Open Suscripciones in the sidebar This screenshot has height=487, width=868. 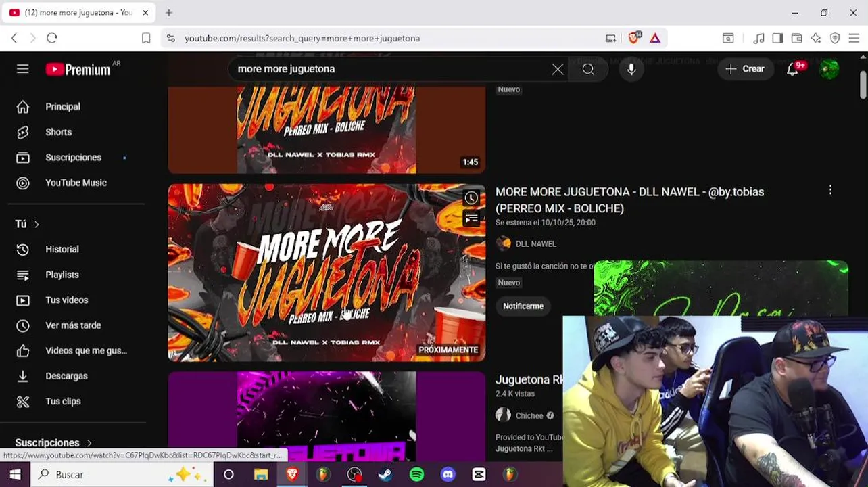tap(73, 158)
